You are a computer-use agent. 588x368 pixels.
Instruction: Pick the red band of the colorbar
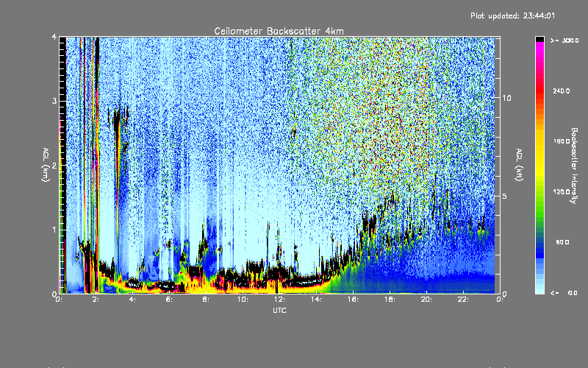pyautogui.click(x=539, y=90)
